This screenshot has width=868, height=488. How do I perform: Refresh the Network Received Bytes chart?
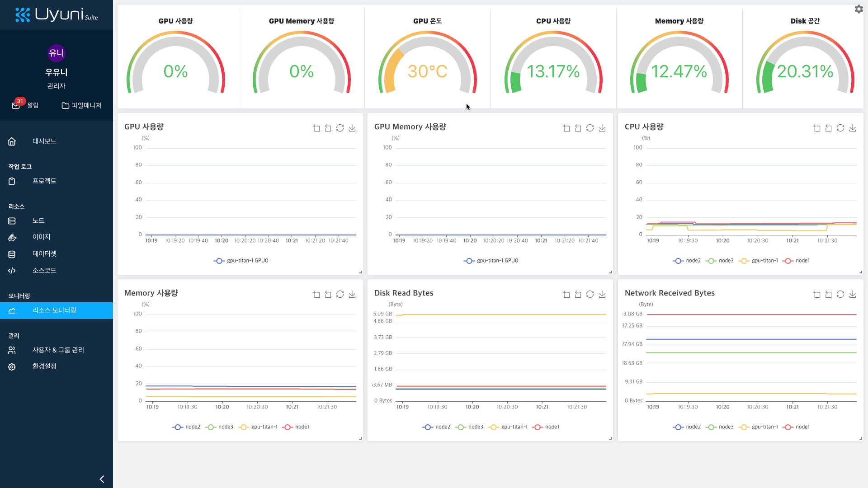(840, 294)
